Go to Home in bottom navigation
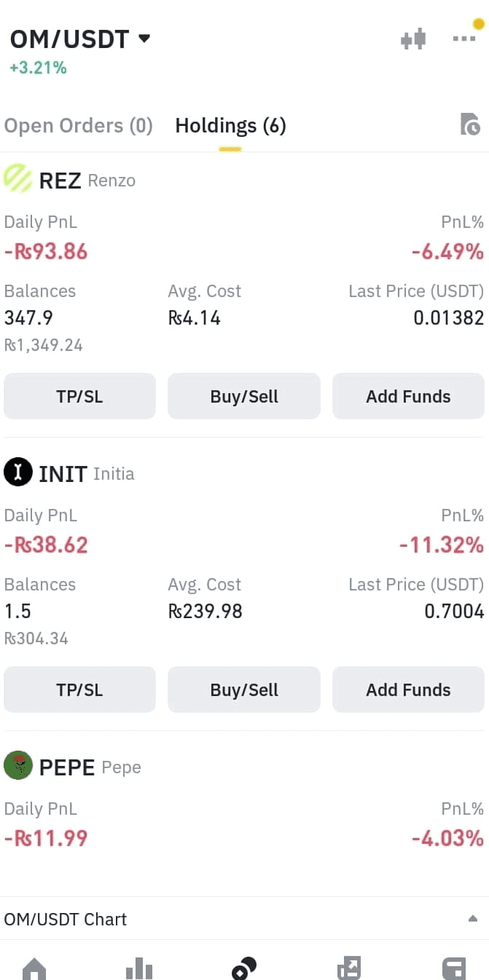Viewport: 489px width, 980px height. pyautogui.click(x=34, y=968)
